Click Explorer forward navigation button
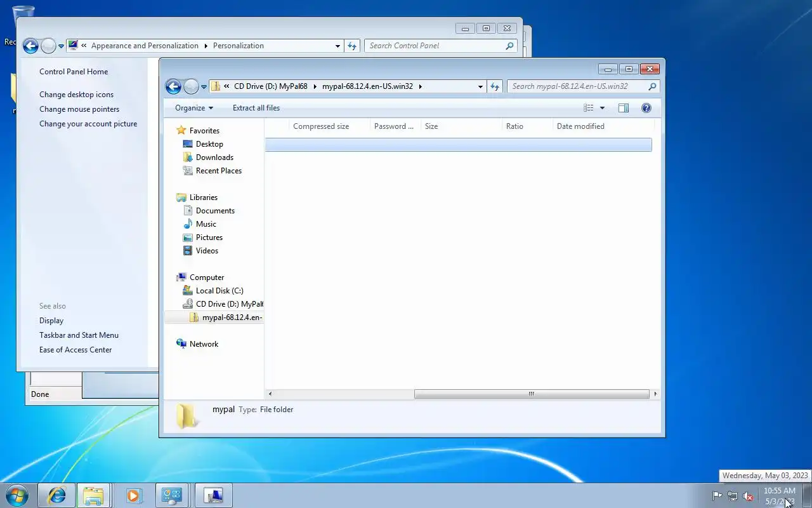Image resolution: width=812 pixels, height=508 pixels. coord(191,86)
